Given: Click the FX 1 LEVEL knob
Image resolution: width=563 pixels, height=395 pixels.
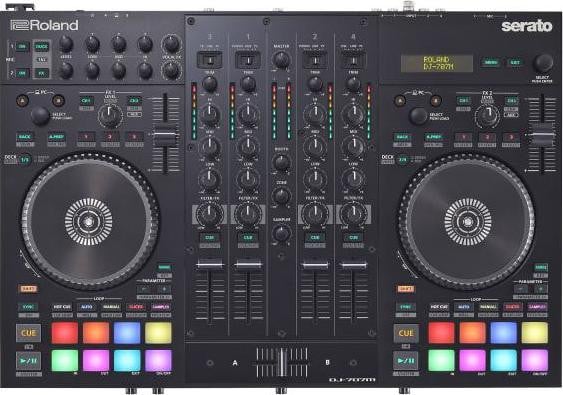Looking at the screenshot, I should point(110,115).
